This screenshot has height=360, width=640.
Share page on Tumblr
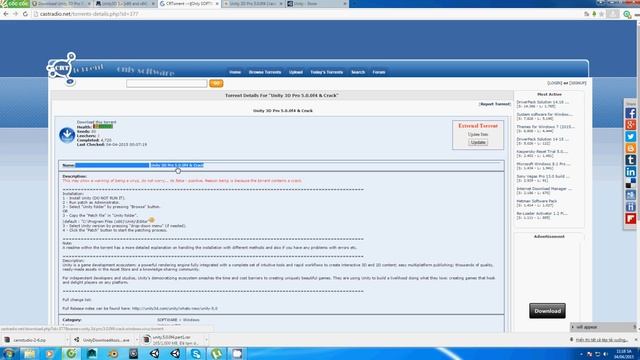(631, 160)
